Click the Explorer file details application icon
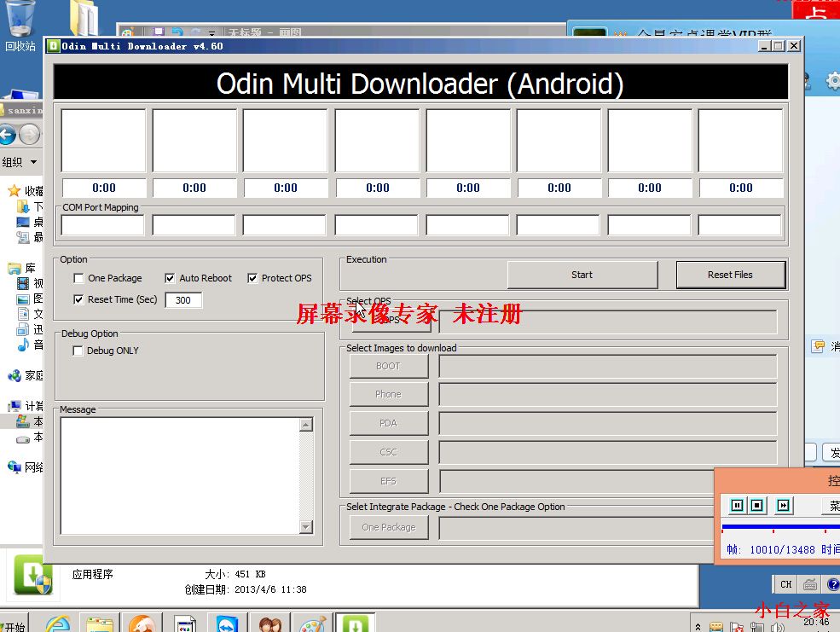Screen dimensions: 840x632 coord(32,574)
